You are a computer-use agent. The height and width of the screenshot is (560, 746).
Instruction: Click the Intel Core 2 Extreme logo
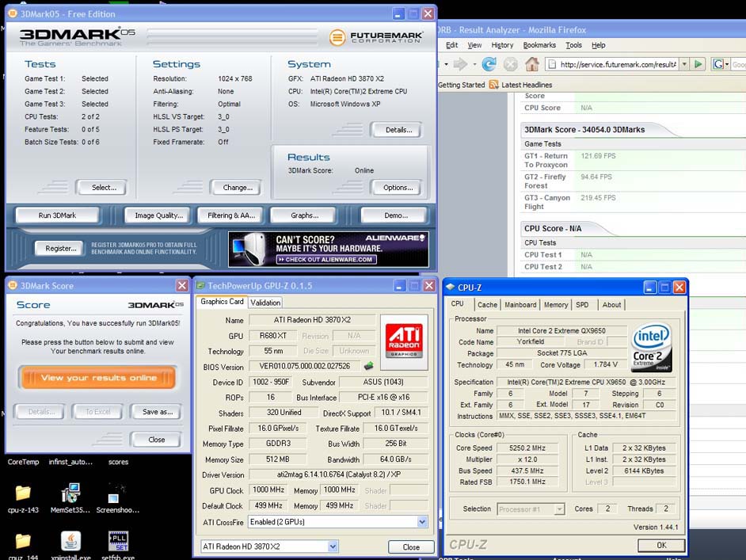[651, 347]
